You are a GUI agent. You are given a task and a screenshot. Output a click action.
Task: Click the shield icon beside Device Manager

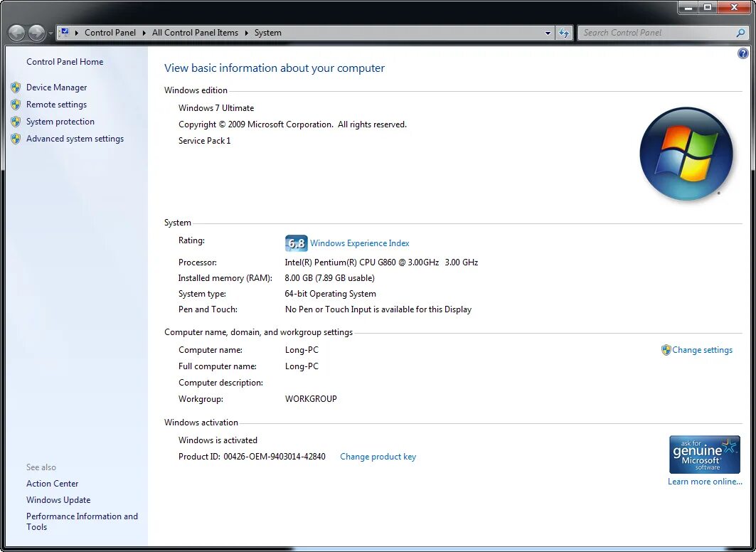[x=16, y=87]
